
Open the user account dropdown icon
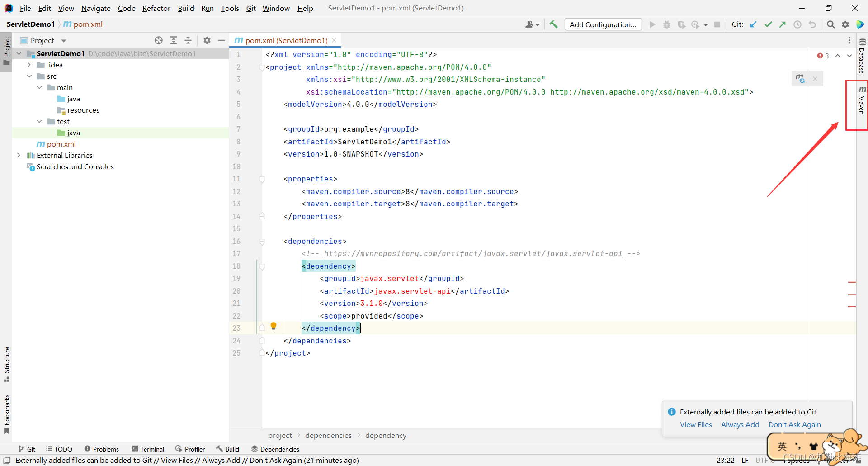[532, 24]
